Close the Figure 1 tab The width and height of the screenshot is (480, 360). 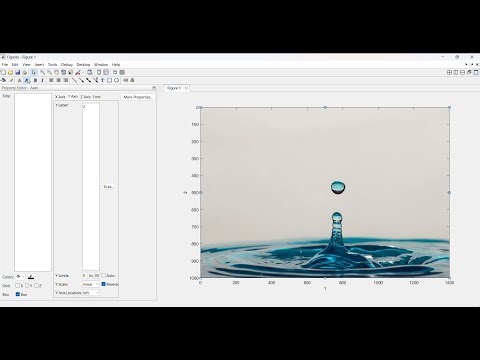click(186, 88)
